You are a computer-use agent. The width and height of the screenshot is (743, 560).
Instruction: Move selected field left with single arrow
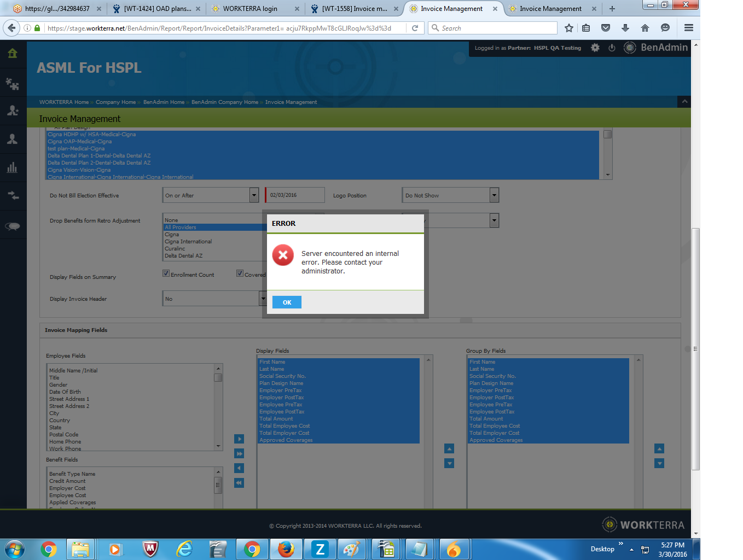click(239, 468)
